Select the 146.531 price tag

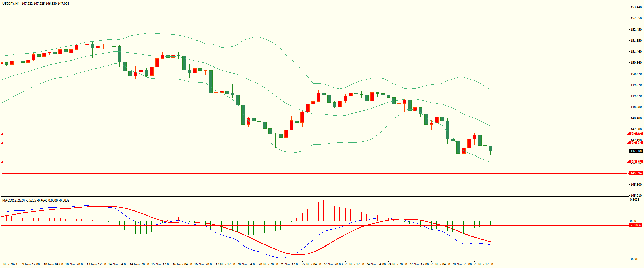point(636,162)
